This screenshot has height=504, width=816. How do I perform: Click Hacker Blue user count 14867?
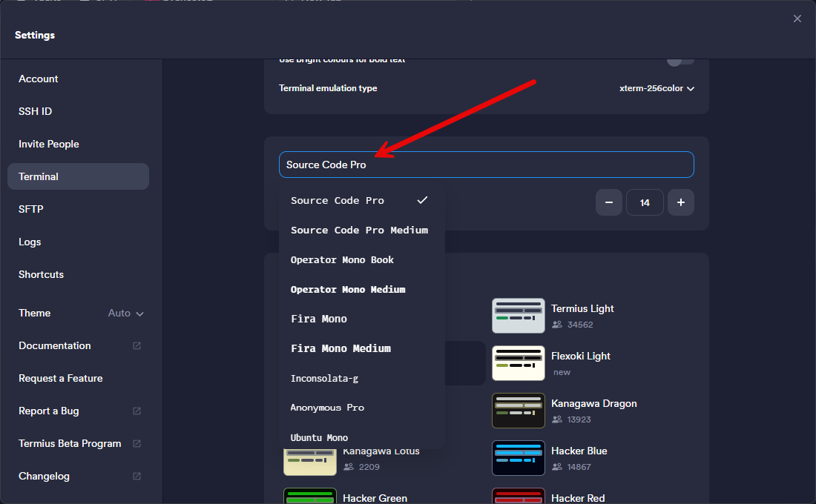click(579, 466)
